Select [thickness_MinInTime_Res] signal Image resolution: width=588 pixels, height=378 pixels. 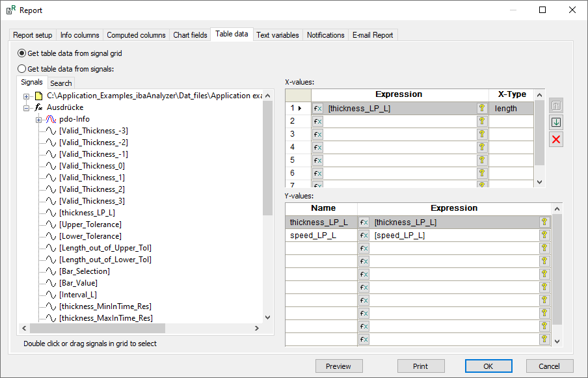pos(105,306)
